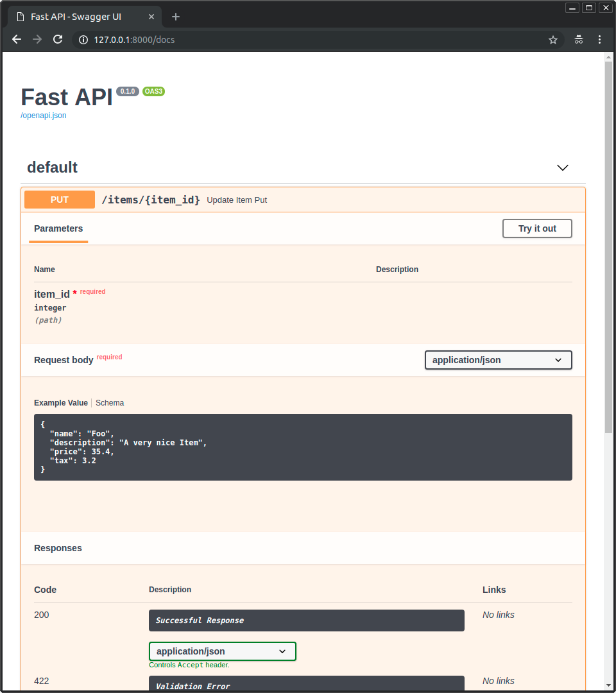Open the browser menu via three-dot icon
Screen dimensions: 616x693
(599, 39)
